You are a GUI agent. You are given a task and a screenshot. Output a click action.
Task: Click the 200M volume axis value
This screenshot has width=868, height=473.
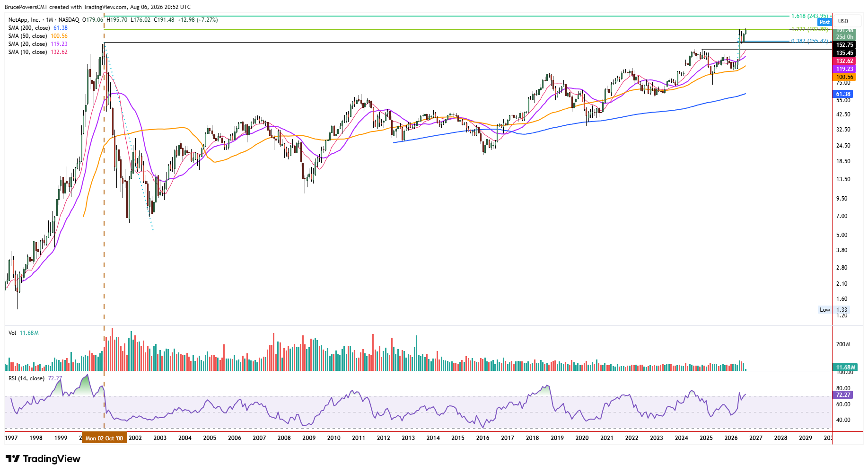[843, 344]
